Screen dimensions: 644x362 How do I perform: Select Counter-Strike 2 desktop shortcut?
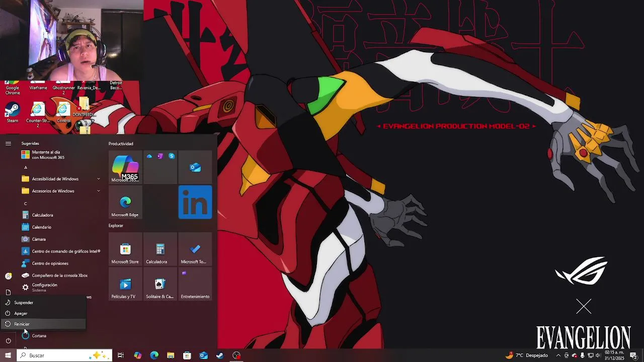click(x=38, y=115)
